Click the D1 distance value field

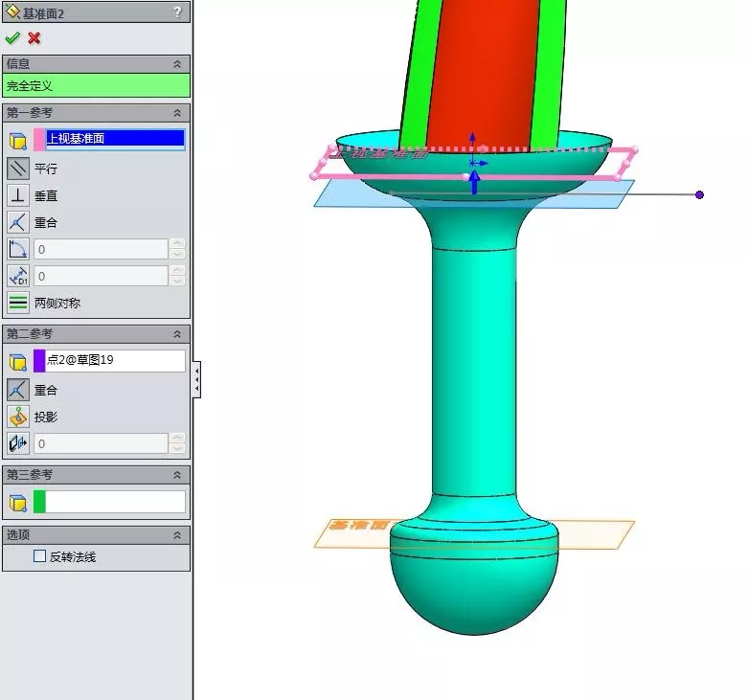click(x=101, y=276)
